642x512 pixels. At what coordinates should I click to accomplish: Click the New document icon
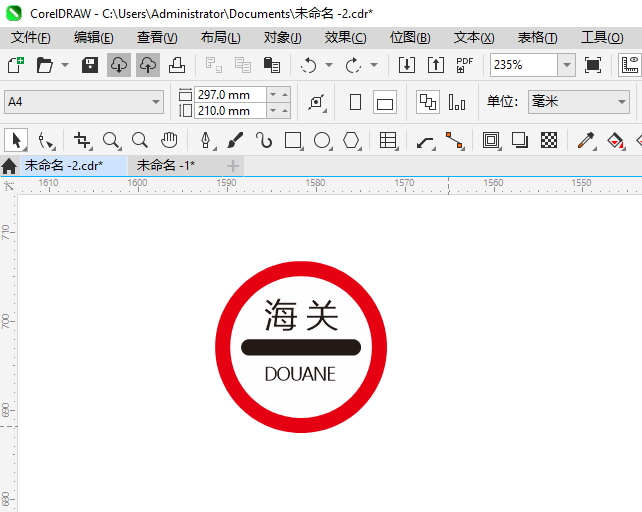pos(16,65)
